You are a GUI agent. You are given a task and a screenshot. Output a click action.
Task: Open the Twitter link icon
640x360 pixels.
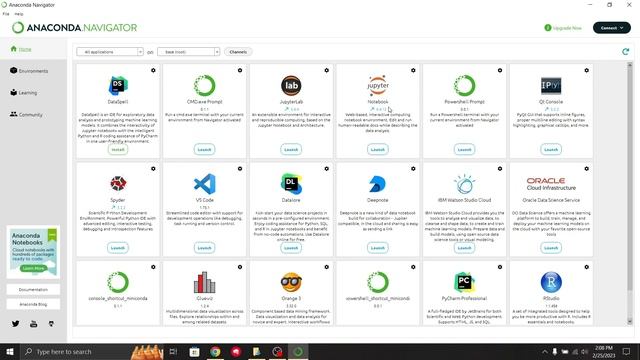[x=16, y=324]
